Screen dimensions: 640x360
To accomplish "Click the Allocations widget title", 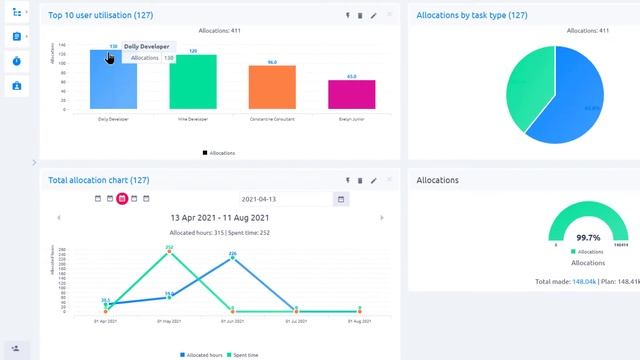I will tap(438, 180).
